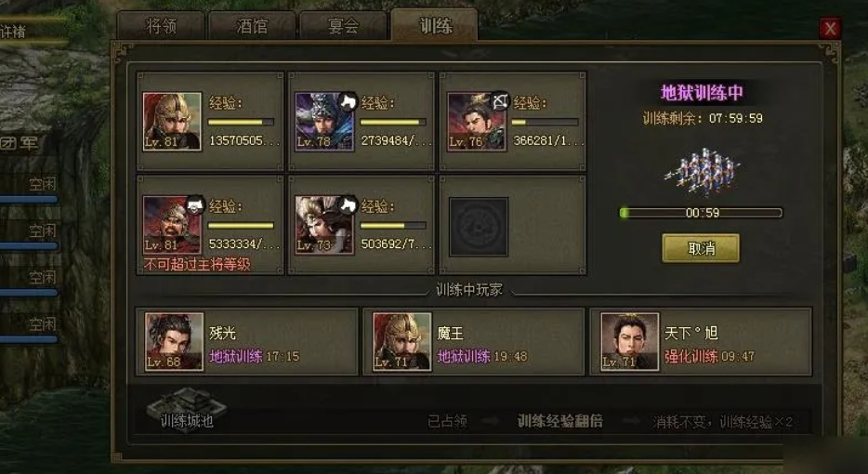Click the red-armored Lv.81 general portrait
The width and height of the screenshot is (868, 474).
[172, 225]
